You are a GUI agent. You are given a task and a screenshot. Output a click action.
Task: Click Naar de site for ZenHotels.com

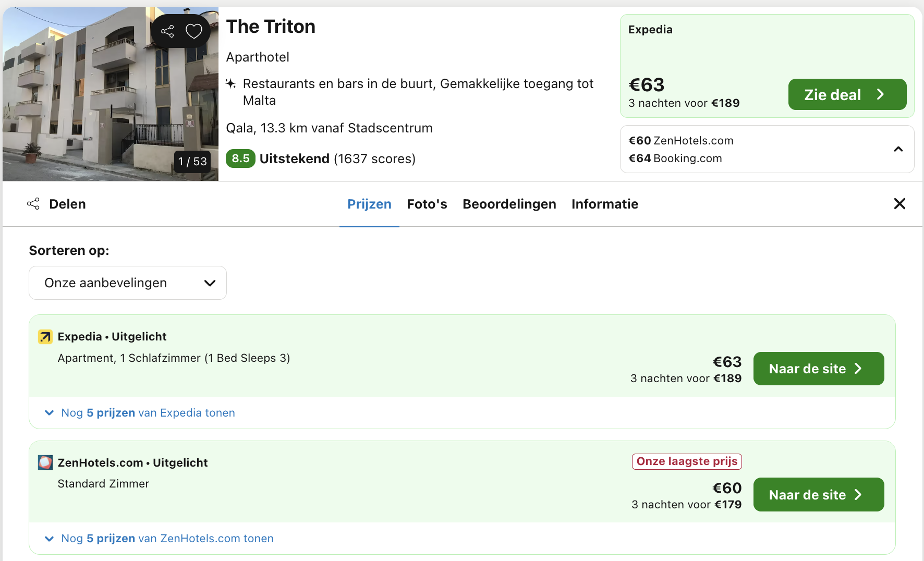[819, 495]
